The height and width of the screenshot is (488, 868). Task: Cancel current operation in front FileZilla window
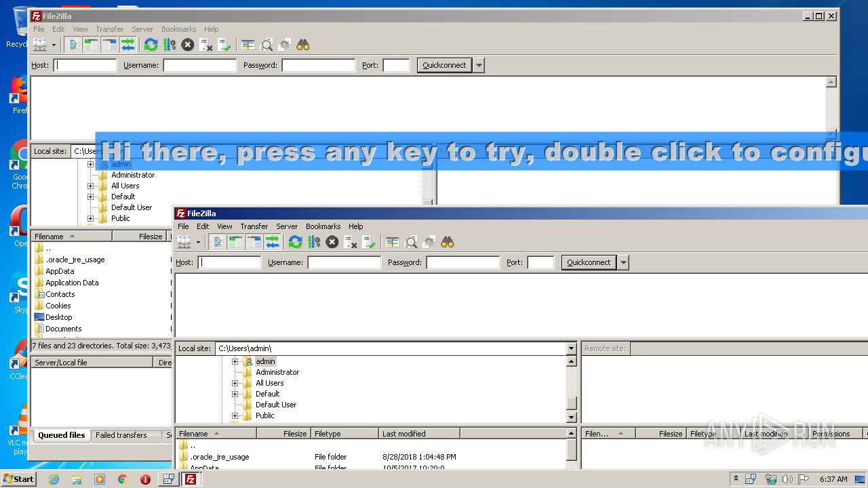tap(332, 242)
